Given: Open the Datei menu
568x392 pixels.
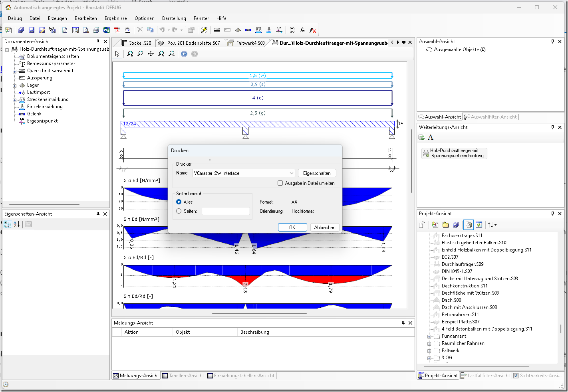Looking at the screenshot, I should pos(35,18).
